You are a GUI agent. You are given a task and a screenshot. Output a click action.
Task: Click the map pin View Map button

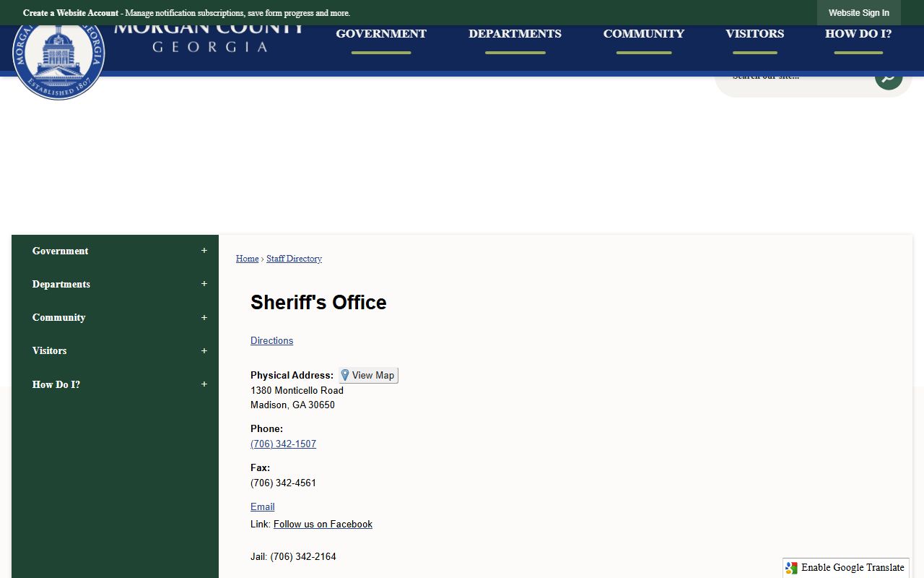368,375
